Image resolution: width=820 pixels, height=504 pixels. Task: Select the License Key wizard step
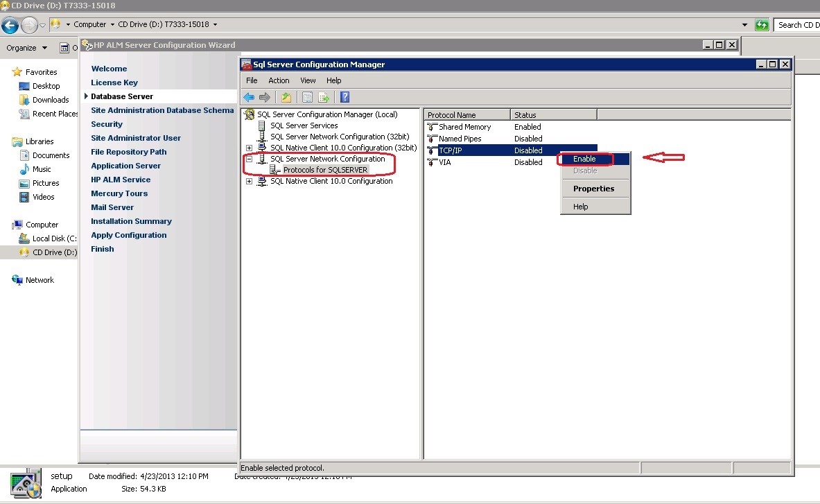[114, 82]
